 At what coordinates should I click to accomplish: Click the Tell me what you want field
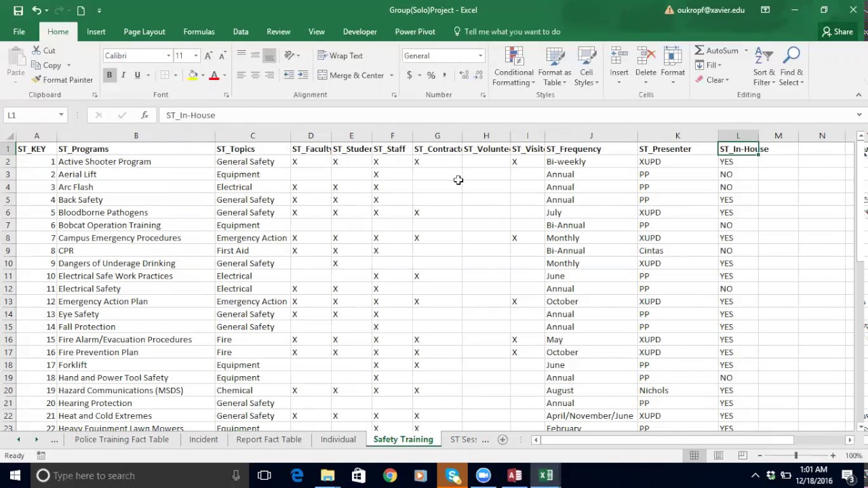[507, 32]
